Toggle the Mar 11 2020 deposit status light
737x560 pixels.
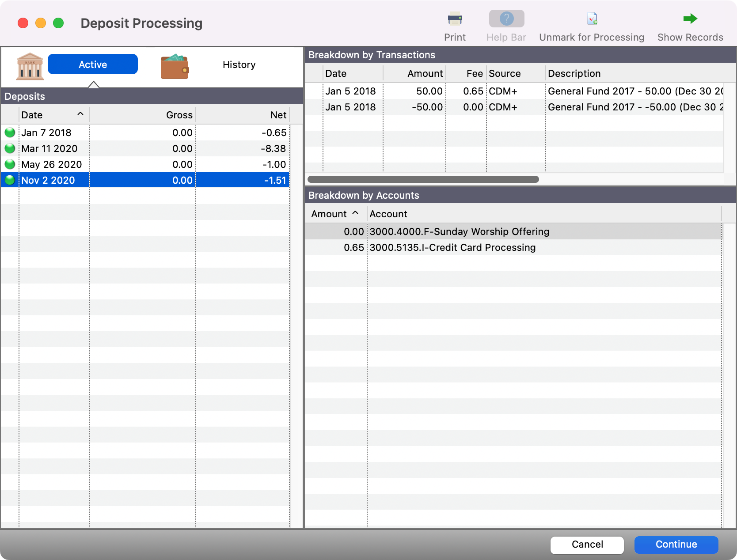(9, 148)
